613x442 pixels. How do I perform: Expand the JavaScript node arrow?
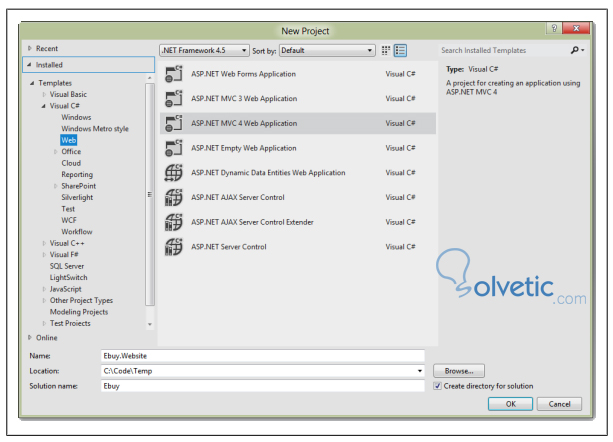(x=44, y=289)
